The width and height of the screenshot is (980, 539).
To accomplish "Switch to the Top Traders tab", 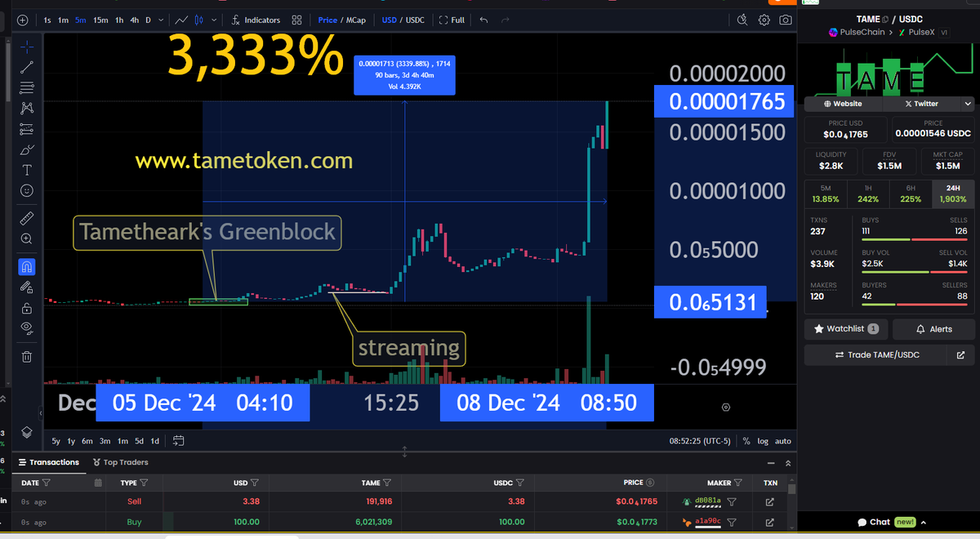I will click(x=121, y=462).
